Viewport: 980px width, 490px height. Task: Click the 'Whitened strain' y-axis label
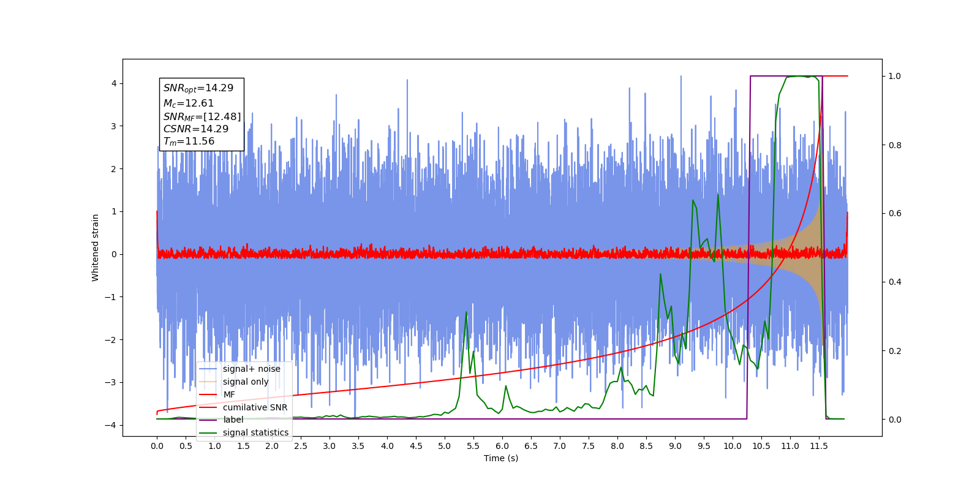tap(96, 247)
